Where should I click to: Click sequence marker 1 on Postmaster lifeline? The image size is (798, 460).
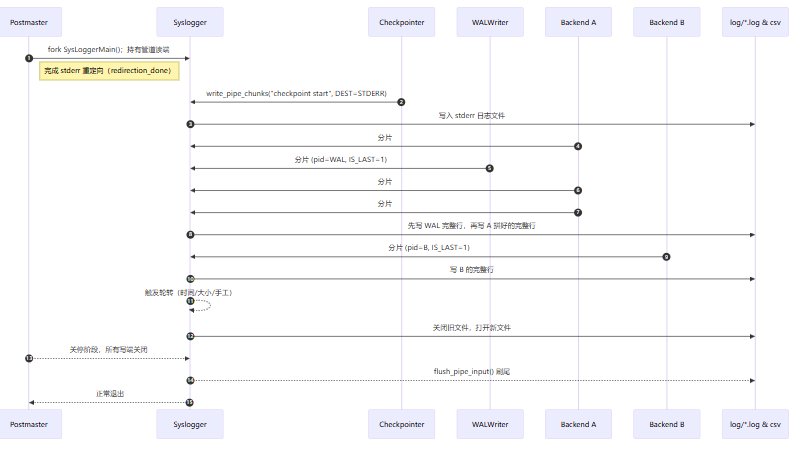coord(29,58)
